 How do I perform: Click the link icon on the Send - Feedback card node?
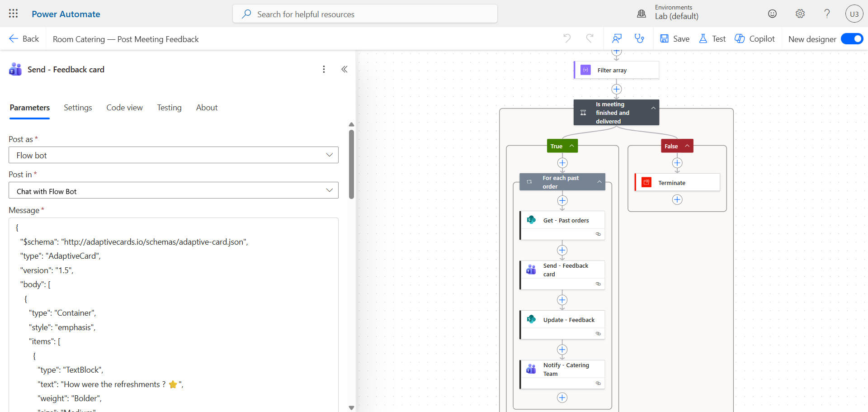click(598, 284)
